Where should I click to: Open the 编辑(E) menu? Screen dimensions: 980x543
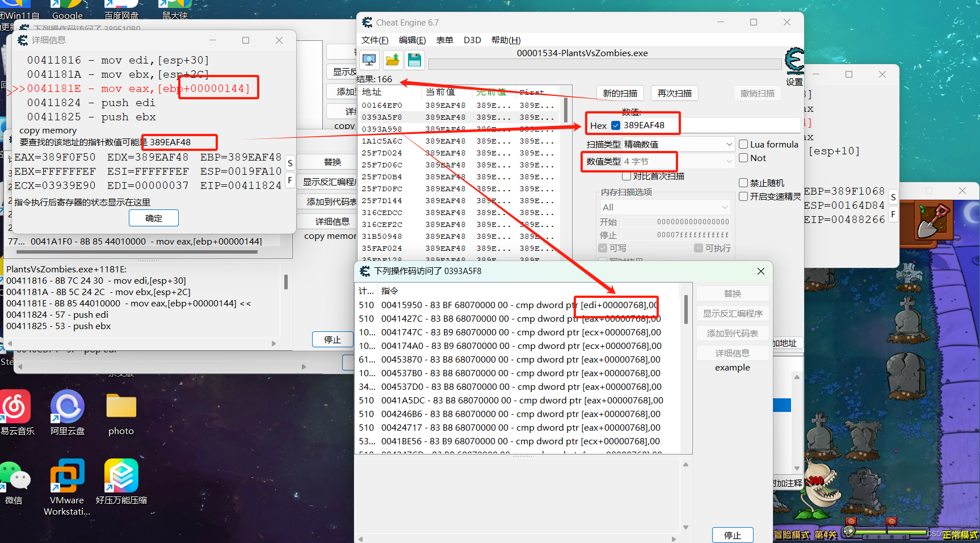coord(413,40)
